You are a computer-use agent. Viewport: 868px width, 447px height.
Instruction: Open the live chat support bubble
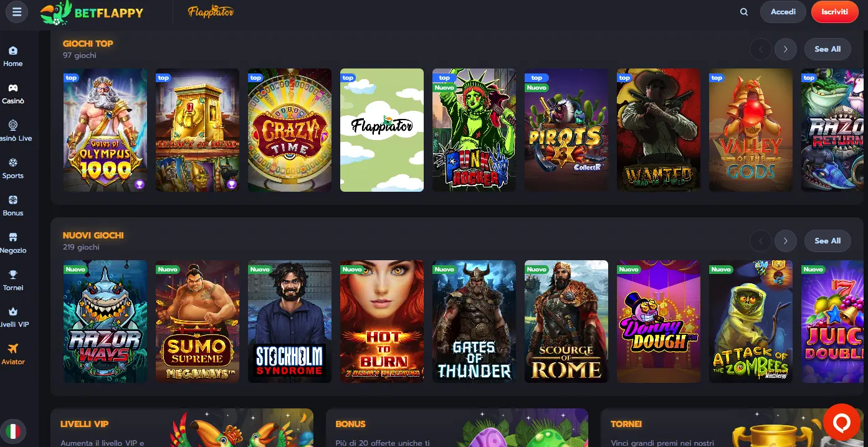[x=842, y=422]
